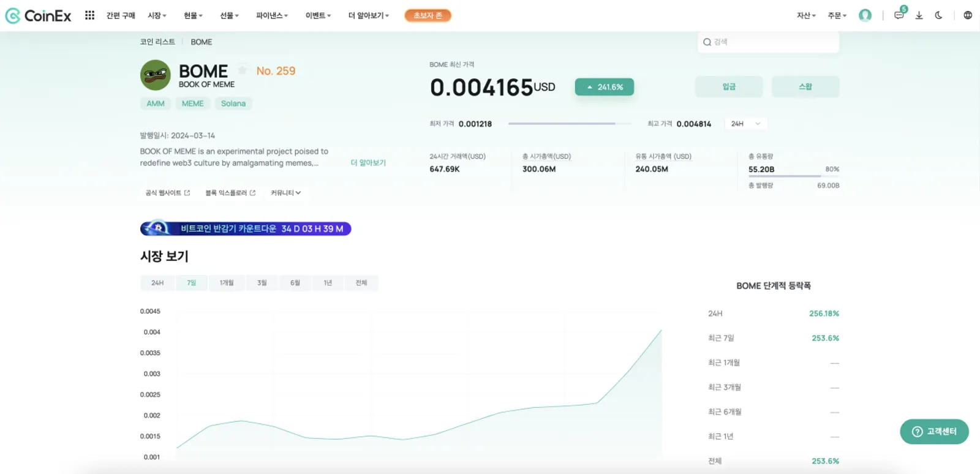Expand the header 더 알아보기 menu
Viewport: 980px width, 474px height.
(x=369, y=15)
